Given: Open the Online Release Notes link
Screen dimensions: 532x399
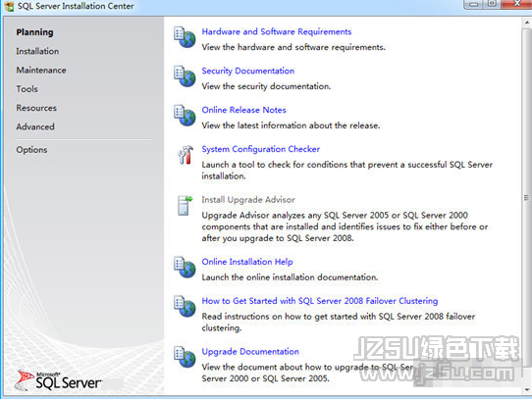Looking at the screenshot, I should [x=243, y=110].
